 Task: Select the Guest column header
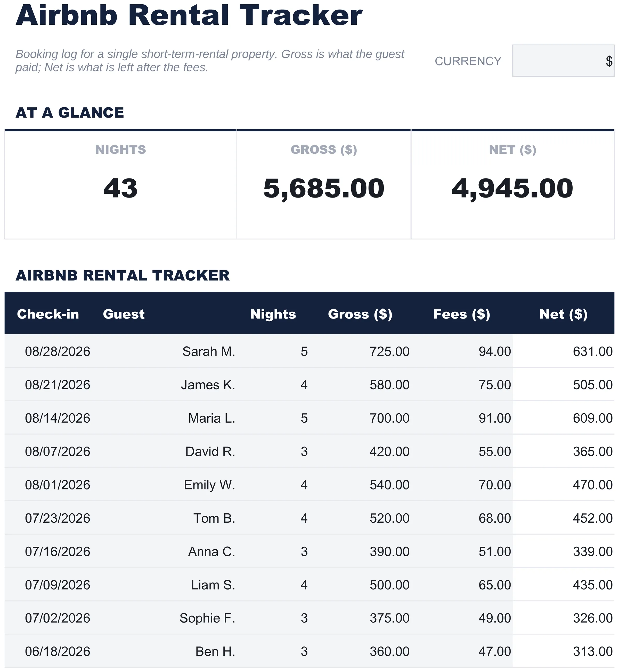point(124,314)
